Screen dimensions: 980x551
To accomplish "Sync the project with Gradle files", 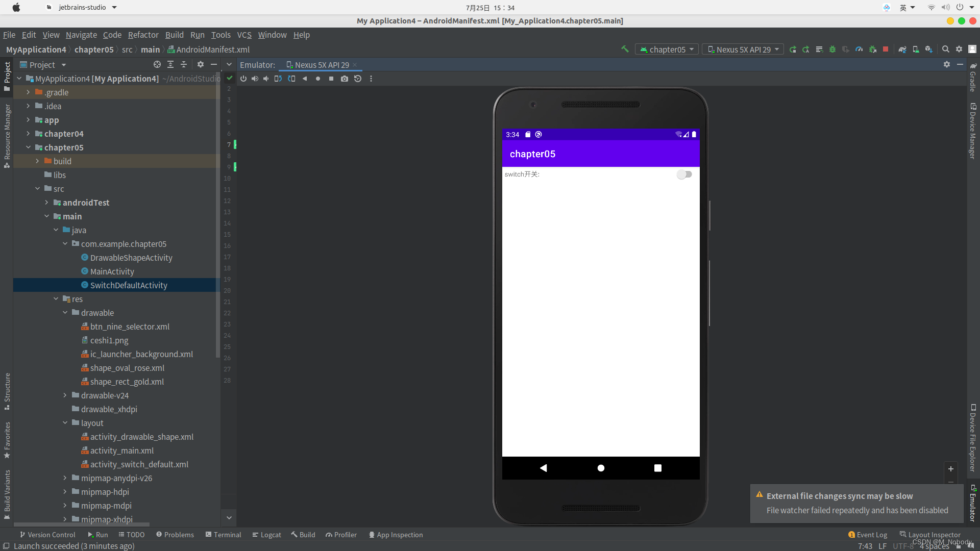I will click(902, 49).
